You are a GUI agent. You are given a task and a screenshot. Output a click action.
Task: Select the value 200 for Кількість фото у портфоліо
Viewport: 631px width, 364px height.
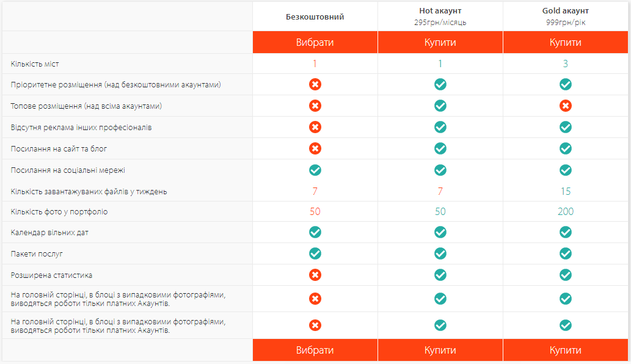tap(566, 211)
